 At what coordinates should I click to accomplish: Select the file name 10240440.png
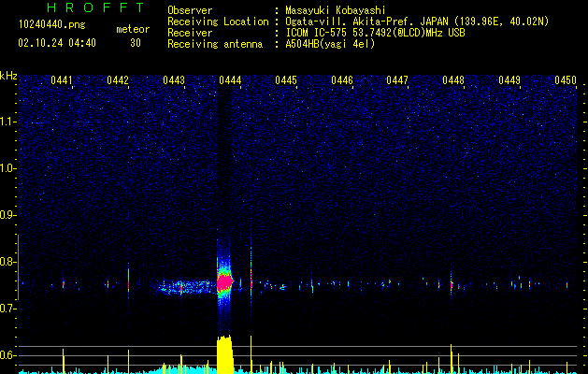coord(51,25)
